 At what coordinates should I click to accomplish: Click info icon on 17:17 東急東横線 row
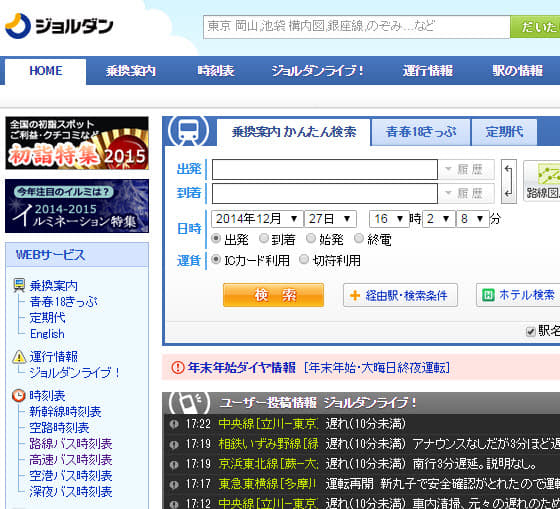(174, 484)
